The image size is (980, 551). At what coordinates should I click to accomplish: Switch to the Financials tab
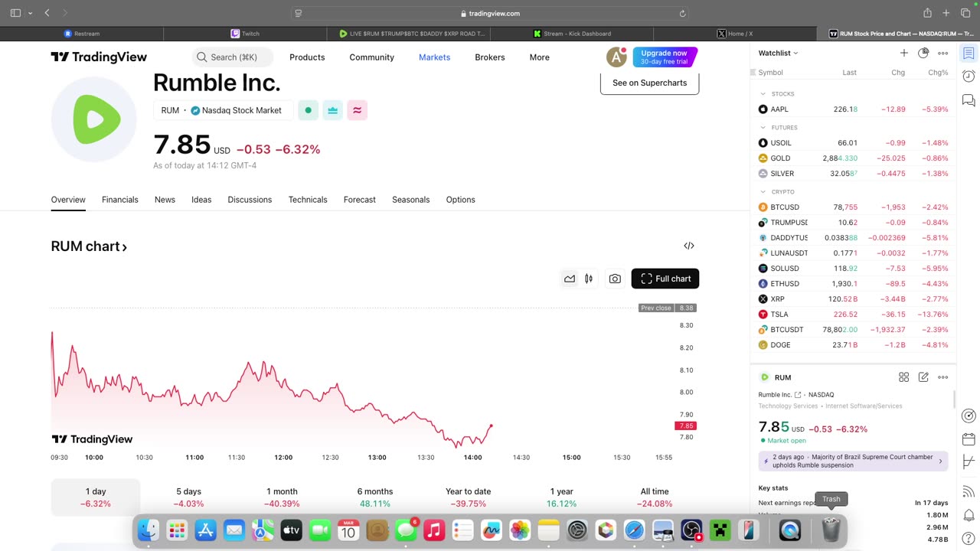(x=120, y=200)
